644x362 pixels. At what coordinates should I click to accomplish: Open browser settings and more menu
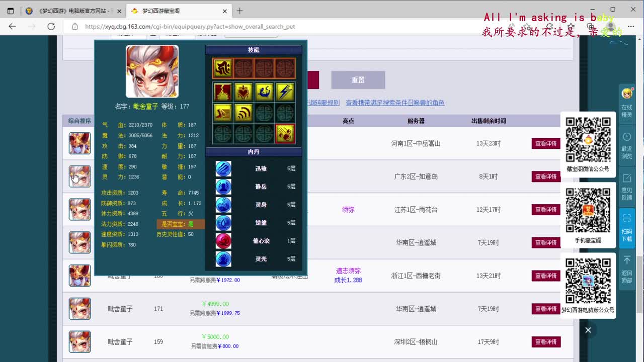click(x=631, y=26)
